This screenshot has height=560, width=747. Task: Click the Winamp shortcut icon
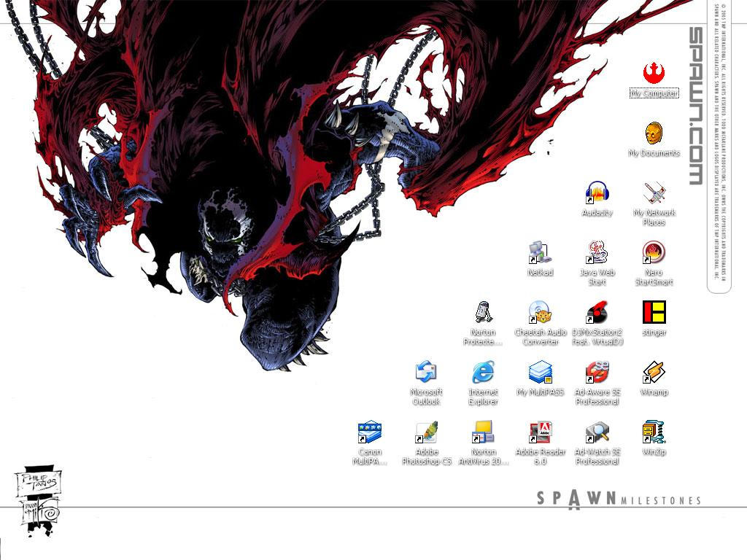pyautogui.click(x=654, y=372)
